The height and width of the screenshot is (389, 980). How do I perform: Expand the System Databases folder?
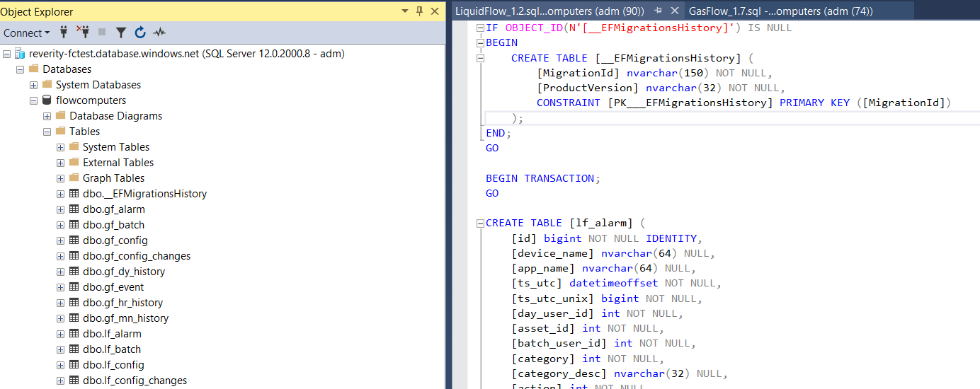point(33,85)
